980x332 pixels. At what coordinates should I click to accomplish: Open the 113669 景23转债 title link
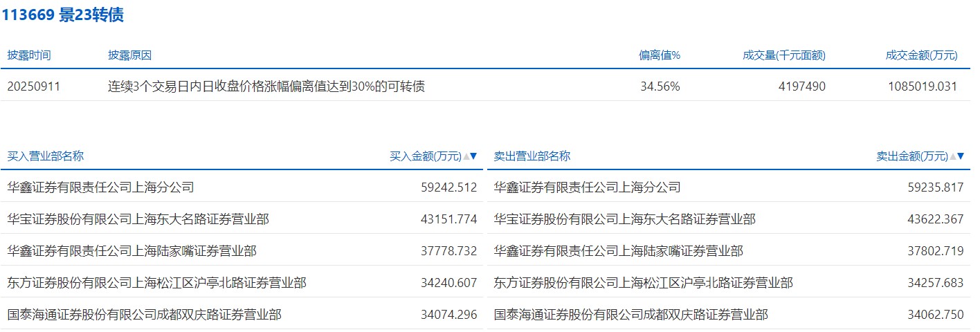coord(62,15)
